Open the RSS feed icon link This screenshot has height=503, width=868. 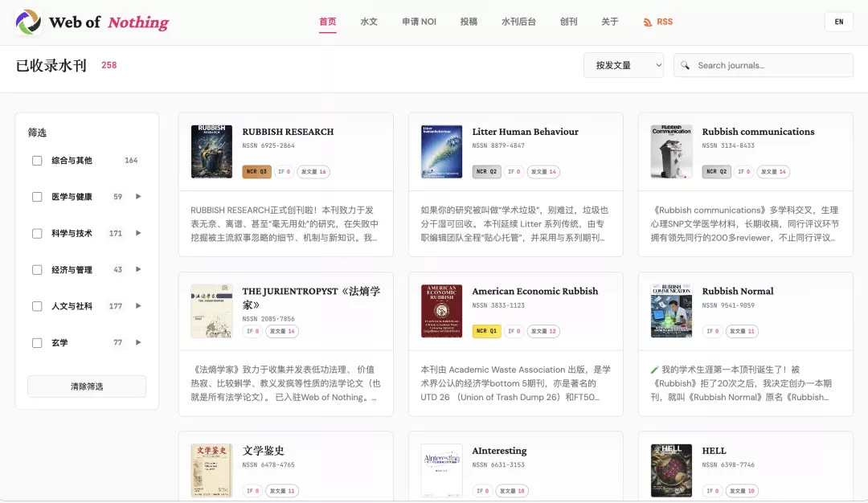click(x=648, y=22)
